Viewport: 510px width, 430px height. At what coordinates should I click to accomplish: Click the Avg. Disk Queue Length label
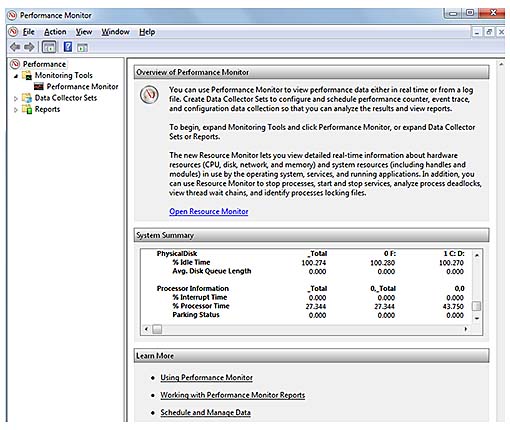coord(212,271)
